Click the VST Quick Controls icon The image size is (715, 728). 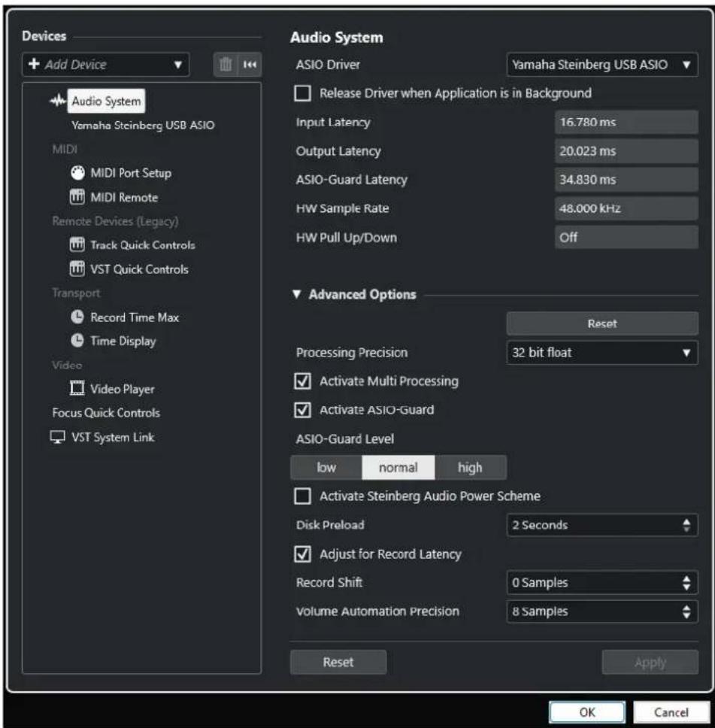[77, 268]
